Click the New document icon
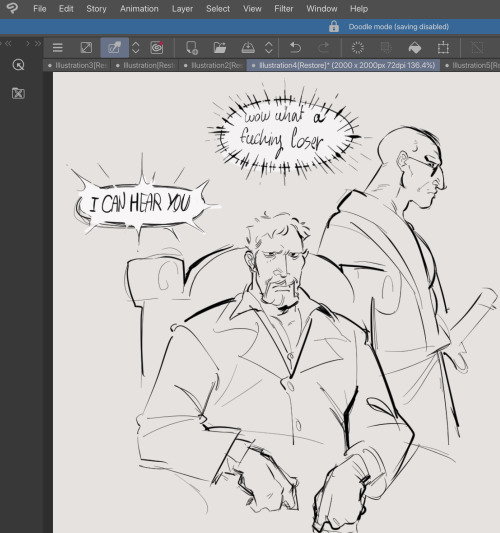 pos(192,48)
